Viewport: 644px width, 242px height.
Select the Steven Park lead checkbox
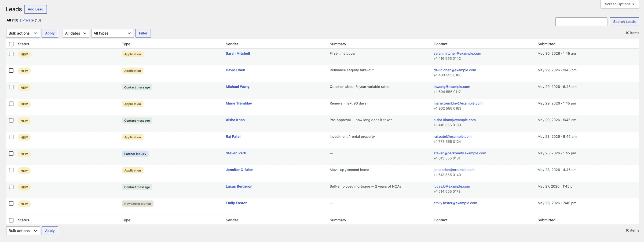tap(11, 154)
